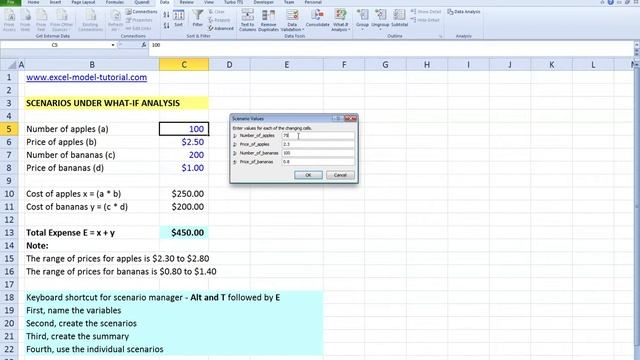The image size is (640, 360).
Task: Click the dialog's Help question button
Action: pos(337,118)
